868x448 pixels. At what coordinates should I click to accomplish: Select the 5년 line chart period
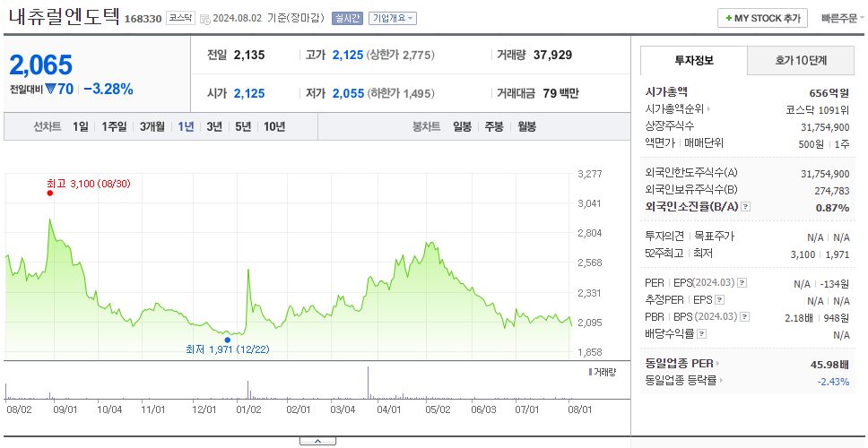tap(243, 126)
